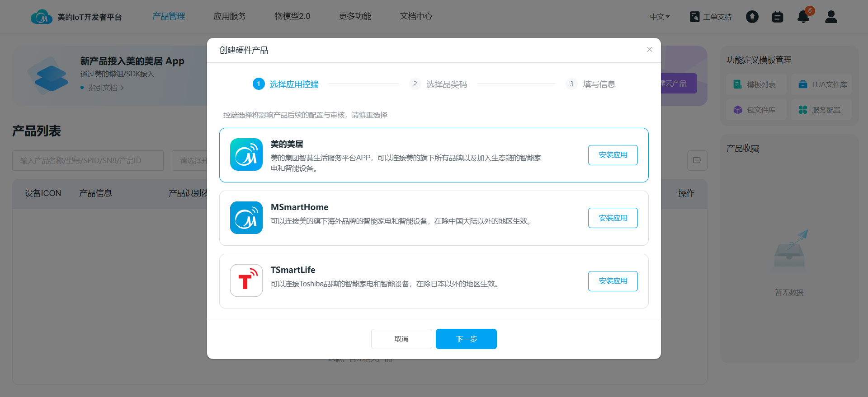
Task: Close the 创建硬件产品 dialog
Action: click(649, 50)
